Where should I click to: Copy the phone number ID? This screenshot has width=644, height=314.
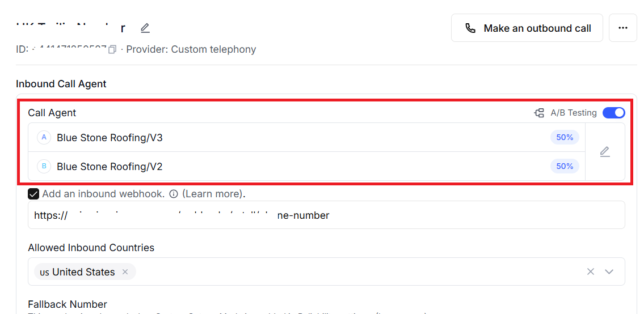[x=112, y=50]
